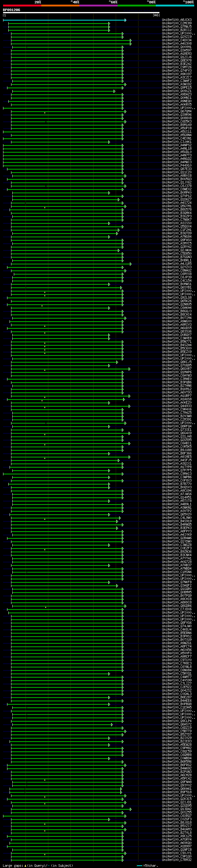Screen dimensions: 197x868
Task: Open hit UniRef100_C2M391
Action: (177, 420)
